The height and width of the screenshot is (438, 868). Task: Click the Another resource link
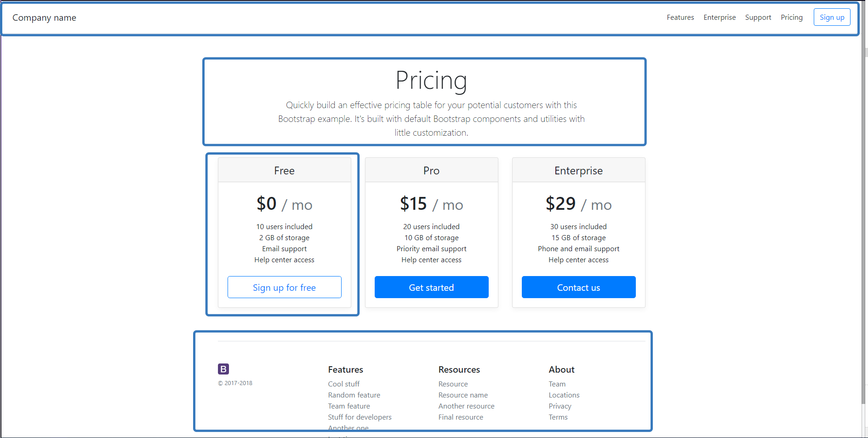(x=466, y=406)
